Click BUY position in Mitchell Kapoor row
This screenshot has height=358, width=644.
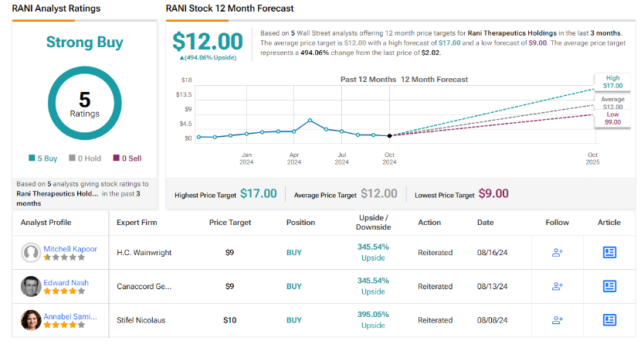tap(294, 253)
